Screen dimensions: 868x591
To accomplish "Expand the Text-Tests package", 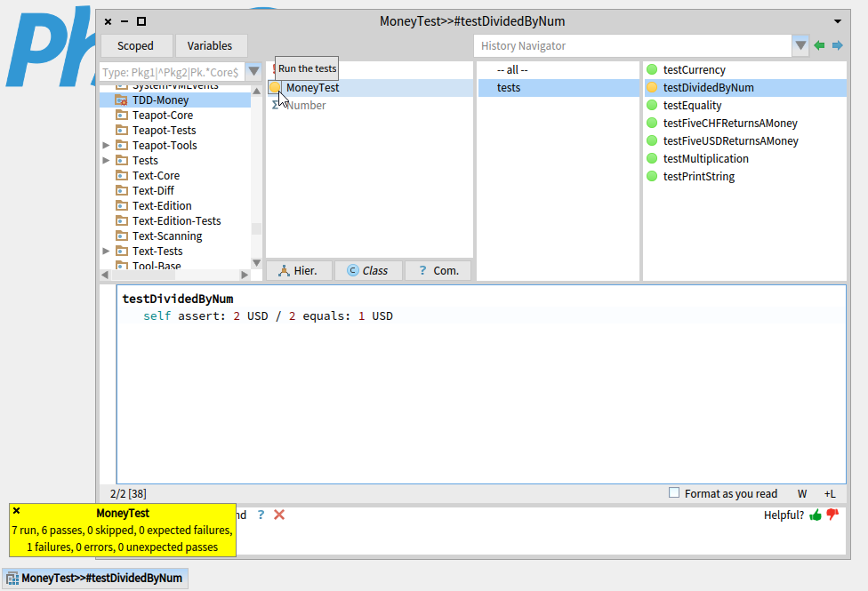I will pos(106,251).
